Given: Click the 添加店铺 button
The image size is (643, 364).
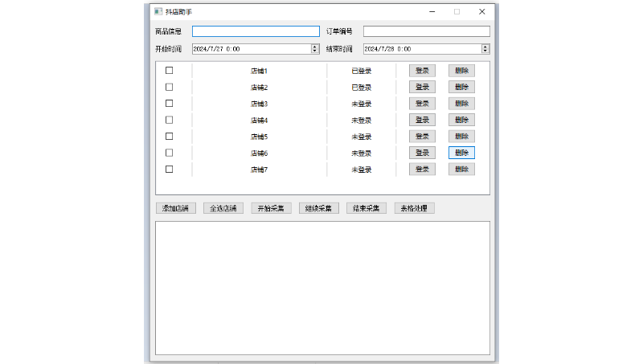Looking at the screenshot, I should tap(175, 208).
